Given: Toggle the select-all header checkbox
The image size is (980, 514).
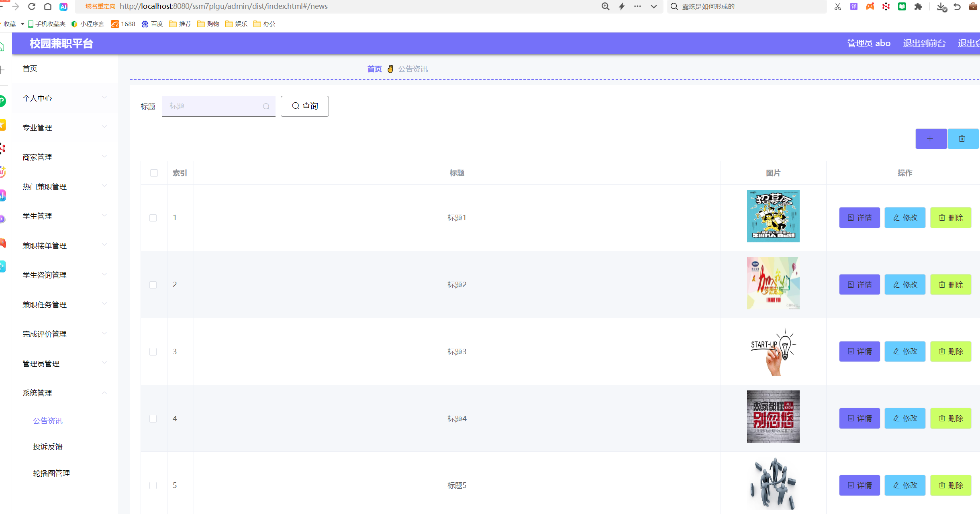Looking at the screenshot, I should 154,173.
